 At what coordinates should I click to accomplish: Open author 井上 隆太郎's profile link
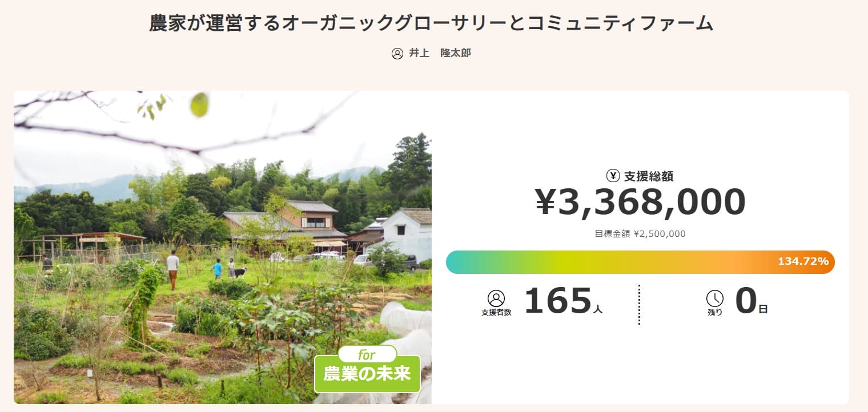click(x=440, y=53)
